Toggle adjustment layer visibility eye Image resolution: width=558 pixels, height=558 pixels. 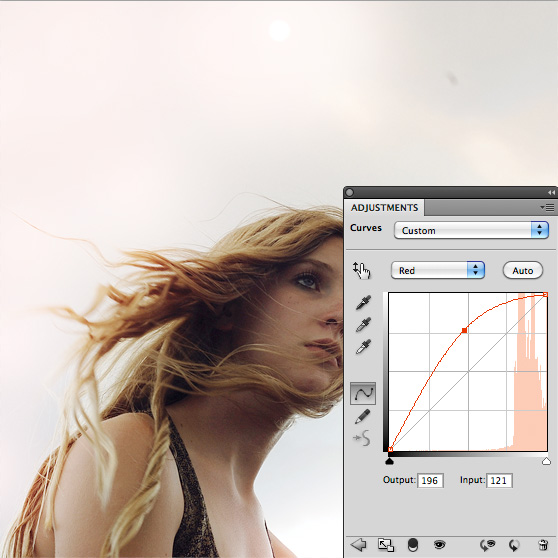(x=439, y=544)
